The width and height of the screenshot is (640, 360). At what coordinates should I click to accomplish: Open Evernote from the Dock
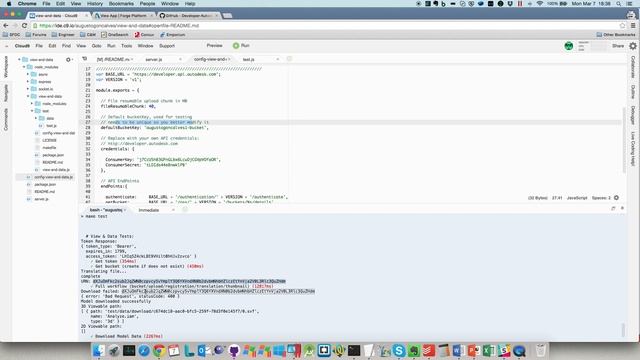(414, 351)
